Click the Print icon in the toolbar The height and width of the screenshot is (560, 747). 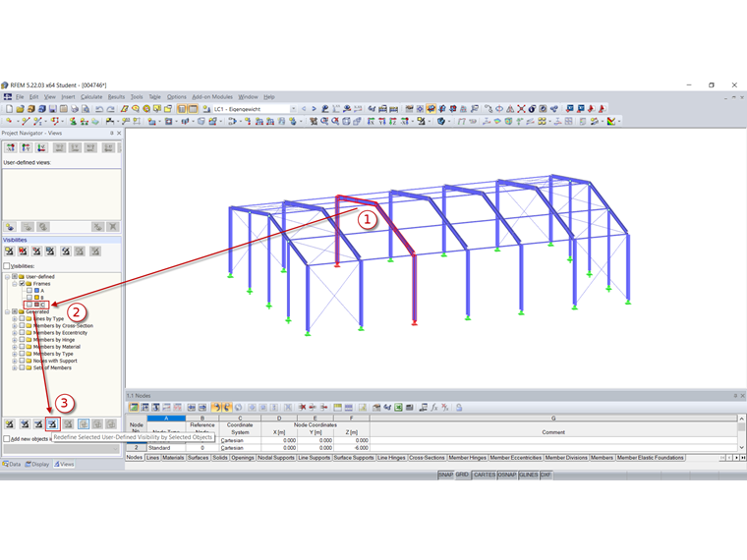75,109
